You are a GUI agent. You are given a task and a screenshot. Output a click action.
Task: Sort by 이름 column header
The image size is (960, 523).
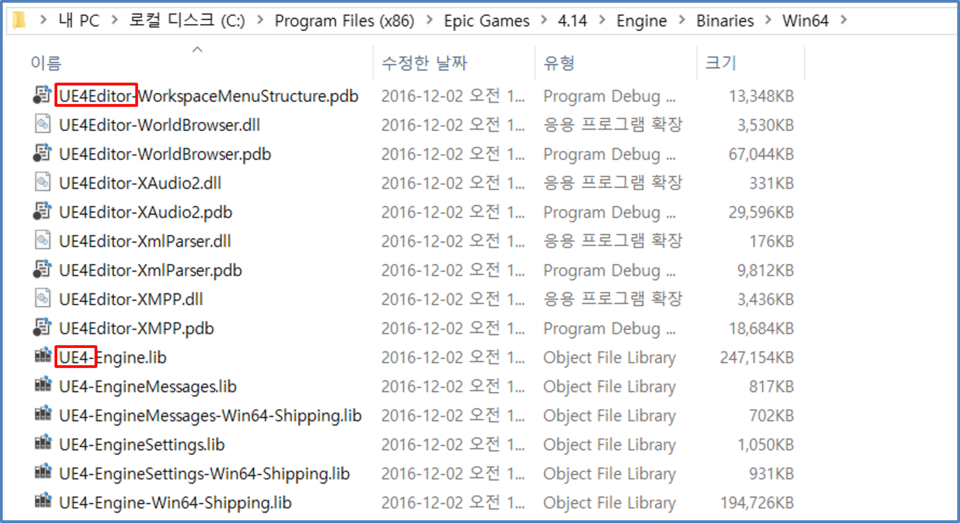pos(46,62)
